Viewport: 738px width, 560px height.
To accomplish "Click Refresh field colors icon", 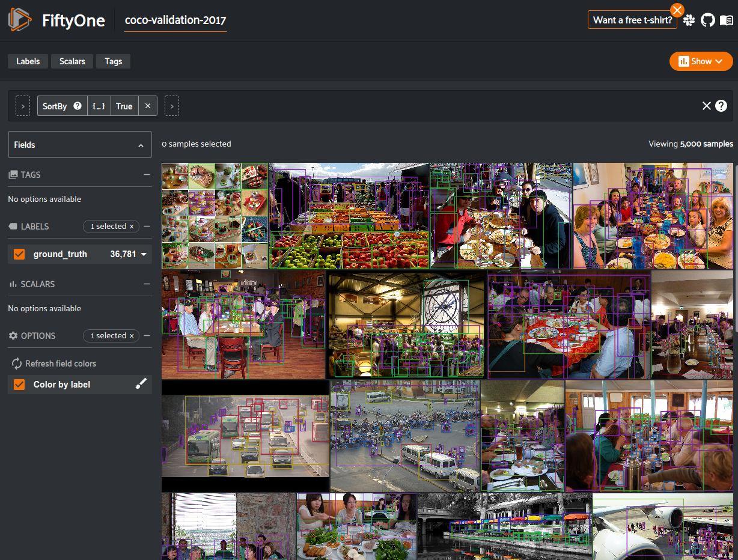I will (x=17, y=364).
